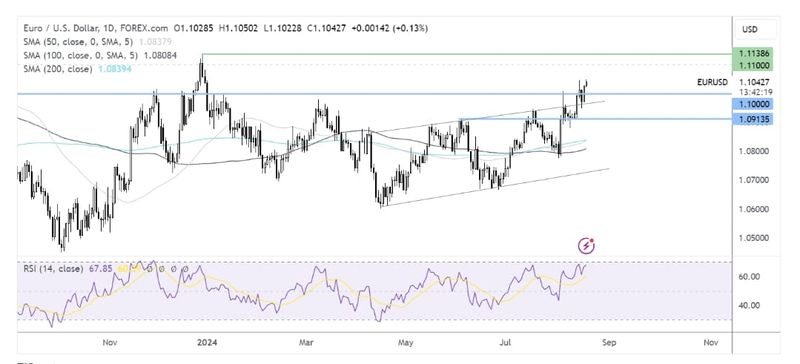The height and width of the screenshot is (364, 800).
Task: Click the 1.10000 blue price label
Action: (x=753, y=104)
